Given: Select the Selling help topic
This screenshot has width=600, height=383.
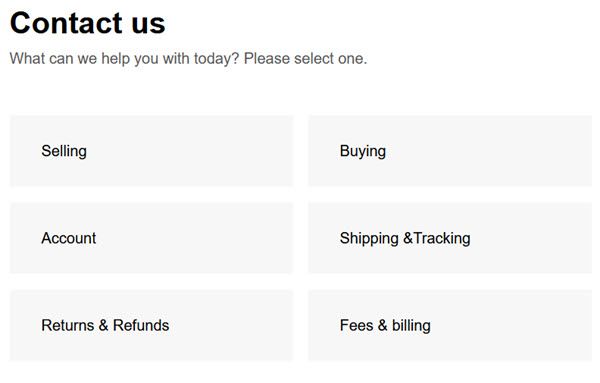Looking at the screenshot, I should point(151,151).
